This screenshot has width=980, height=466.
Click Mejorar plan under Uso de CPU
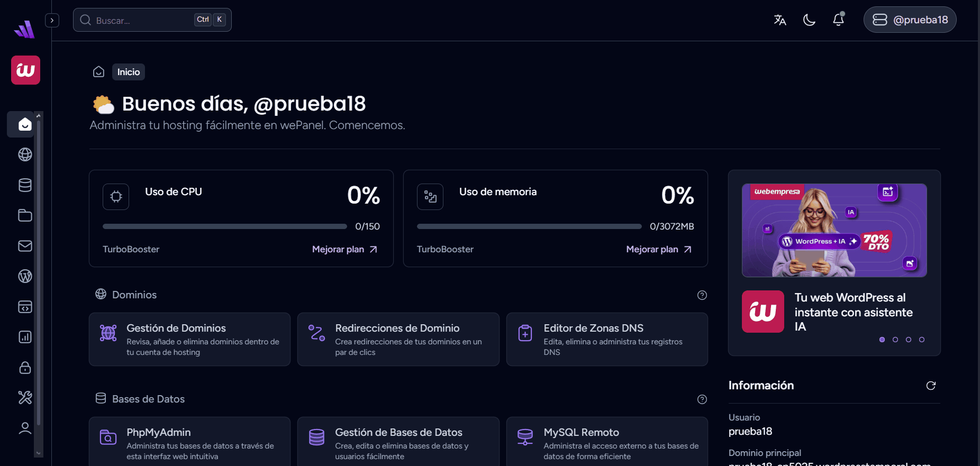pos(344,249)
